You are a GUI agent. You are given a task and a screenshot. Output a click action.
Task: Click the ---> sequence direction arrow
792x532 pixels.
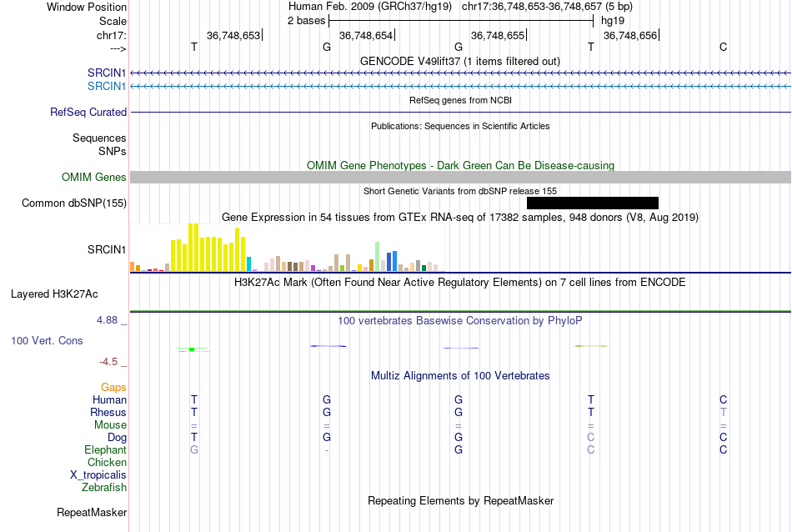point(118,49)
